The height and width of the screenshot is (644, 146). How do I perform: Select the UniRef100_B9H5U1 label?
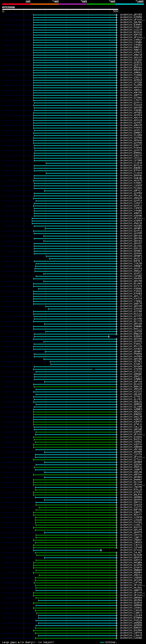131,153
